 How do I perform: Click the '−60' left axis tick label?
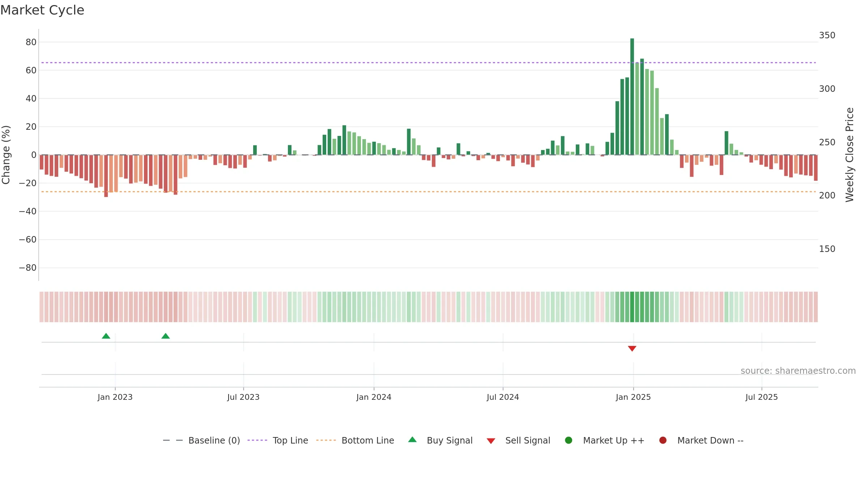(x=28, y=240)
